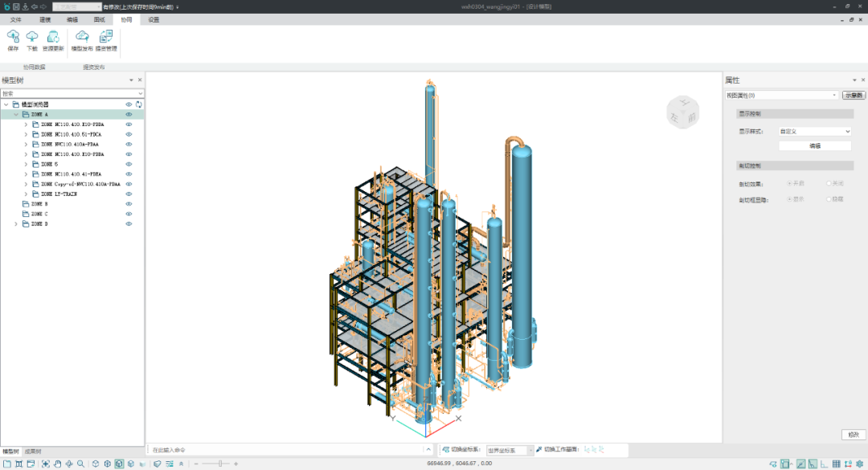This screenshot has width=868, height=470.
Task: Open the 提资管理 management icon
Action: 106,36
